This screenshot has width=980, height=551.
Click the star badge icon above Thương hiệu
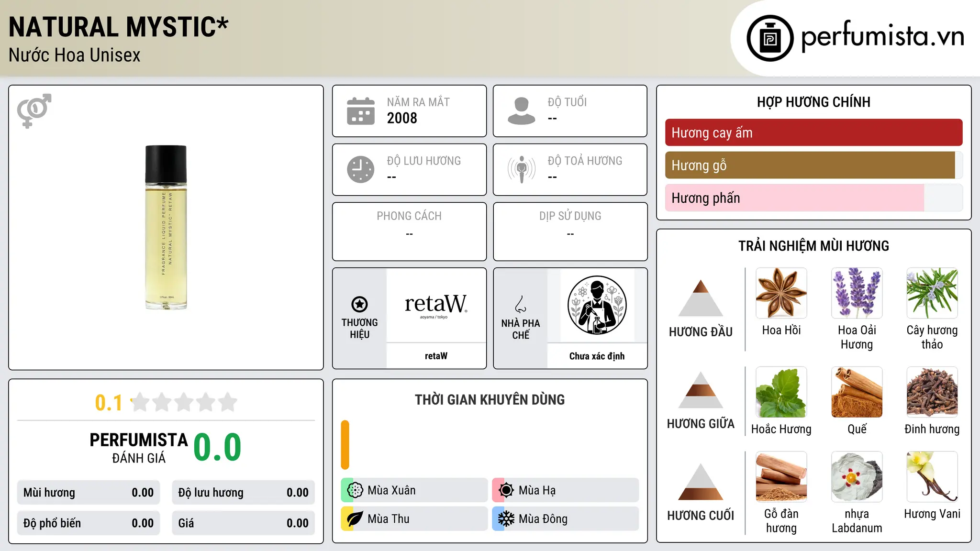[x=359, y=304]
